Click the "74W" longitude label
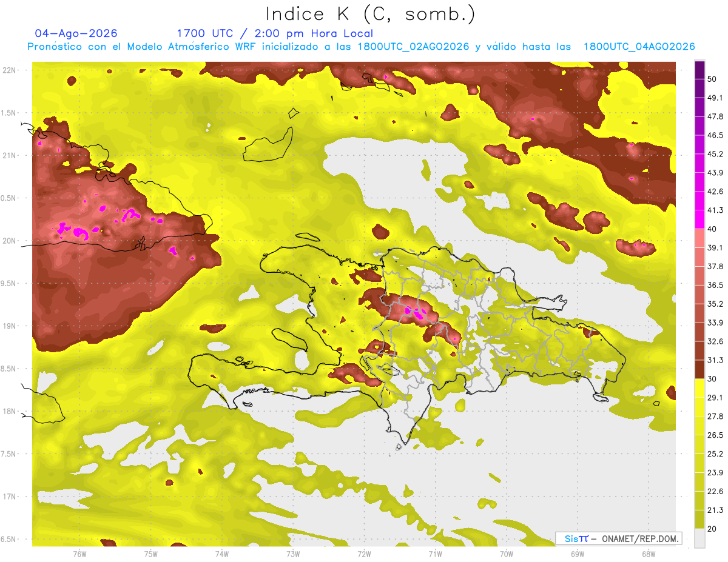 point(222,554)
